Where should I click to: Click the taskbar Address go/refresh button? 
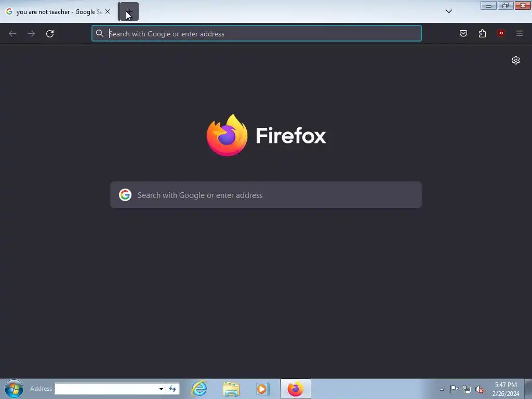172,389
